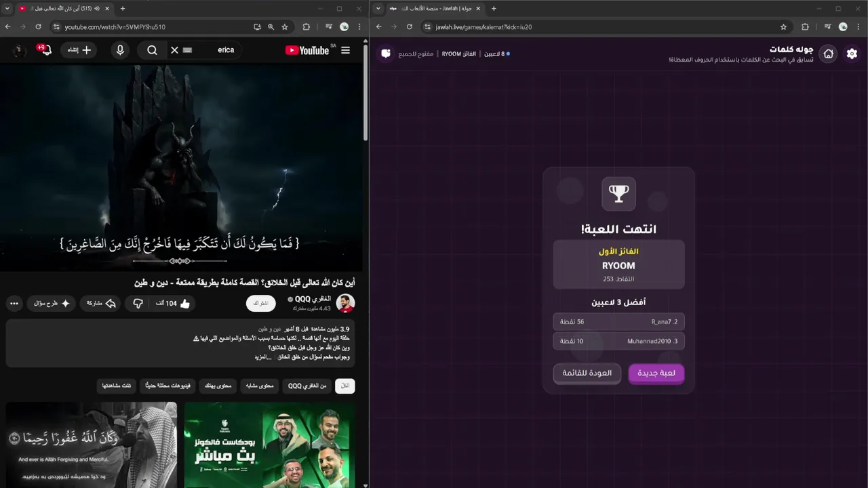Go back in Jawlah browser window
Viewport: 868px width, 488px height.
pos(379,27)
